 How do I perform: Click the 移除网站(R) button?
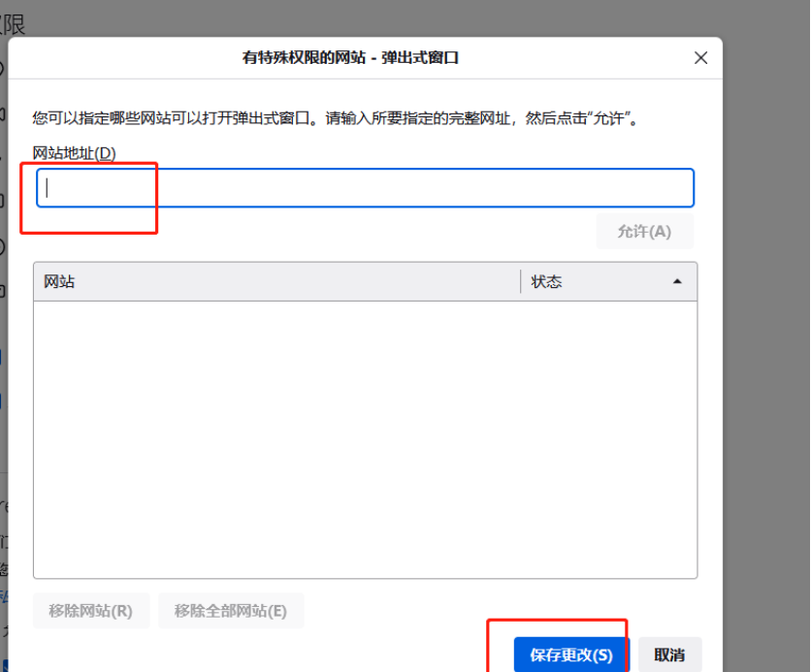90,611
